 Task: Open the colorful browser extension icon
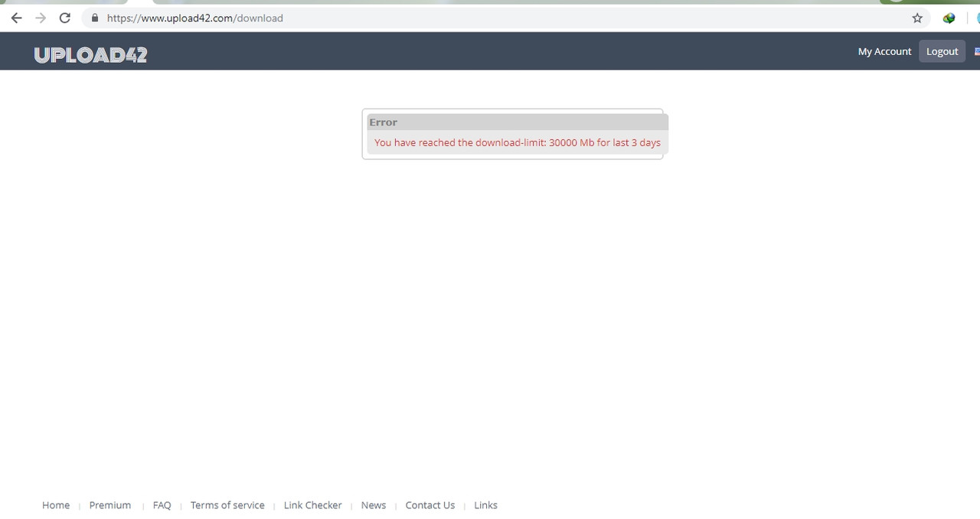coord(949,18)
